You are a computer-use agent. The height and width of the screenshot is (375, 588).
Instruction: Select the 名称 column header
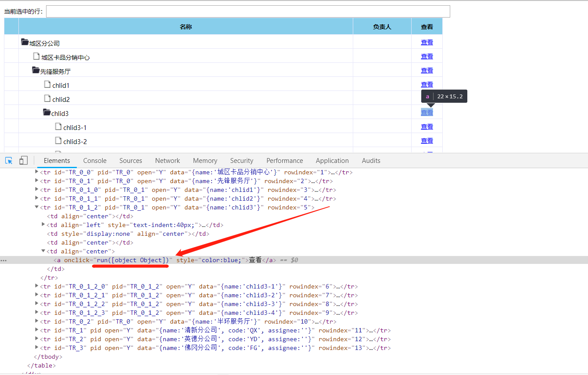pyautogui.click(x=186, y=27)
